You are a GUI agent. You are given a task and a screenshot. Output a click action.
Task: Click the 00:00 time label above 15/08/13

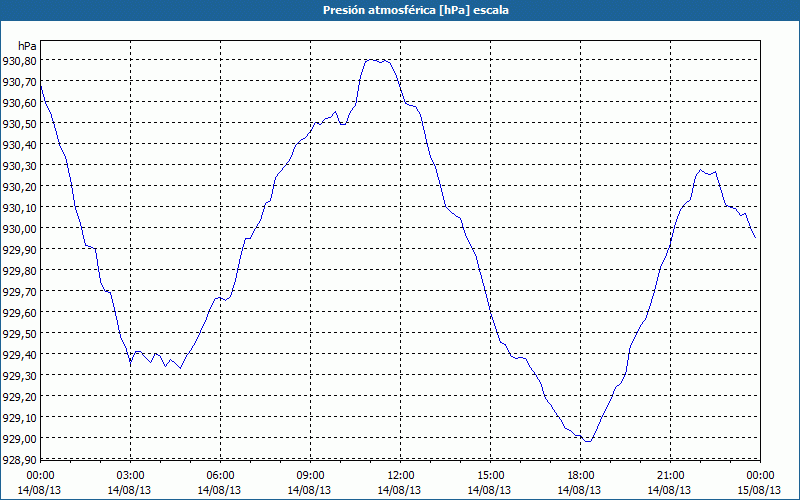[x=760, y=476]
